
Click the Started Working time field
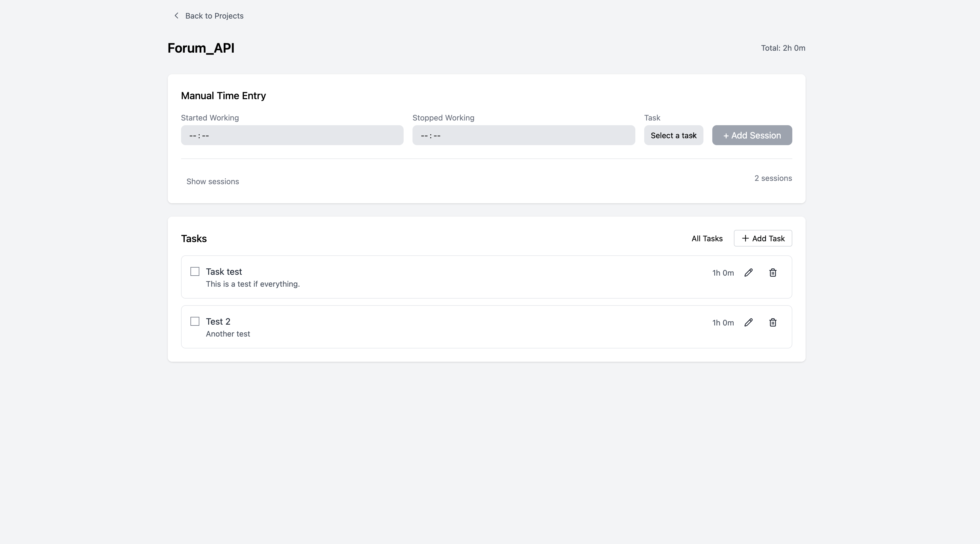(292, 135)
